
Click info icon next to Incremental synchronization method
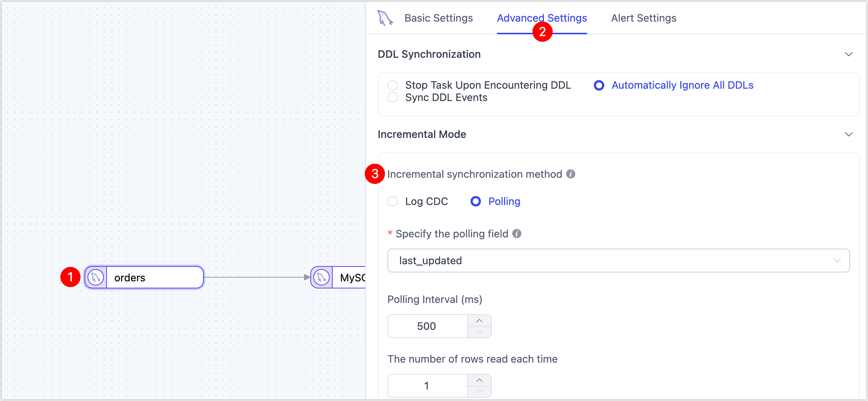point(571,174)
